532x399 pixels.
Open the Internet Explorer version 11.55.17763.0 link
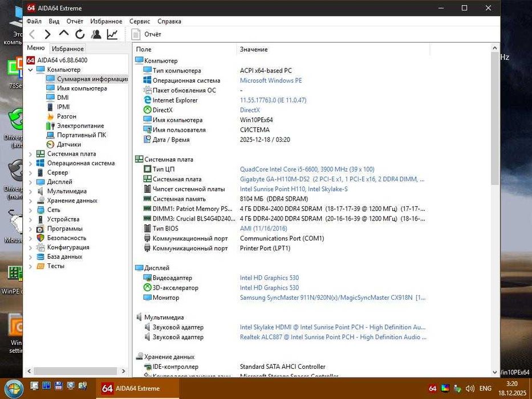[273, 100]
